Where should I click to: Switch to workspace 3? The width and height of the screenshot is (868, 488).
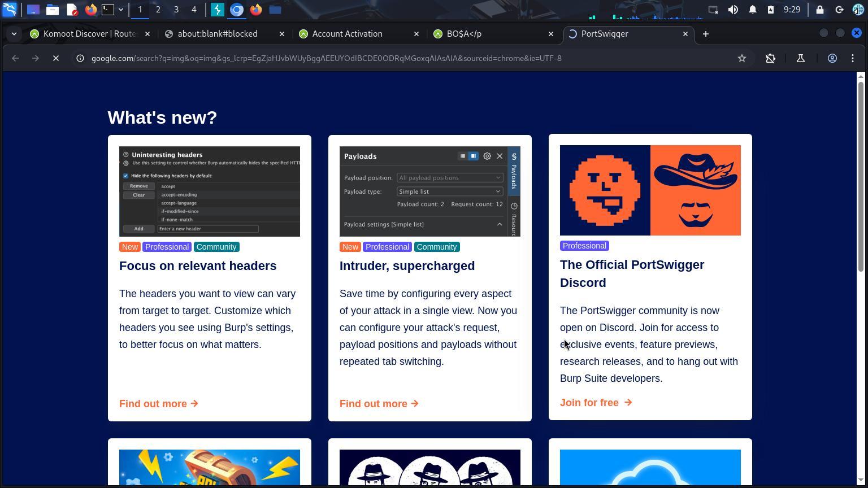pyautogui.click(x=176, y=10)
